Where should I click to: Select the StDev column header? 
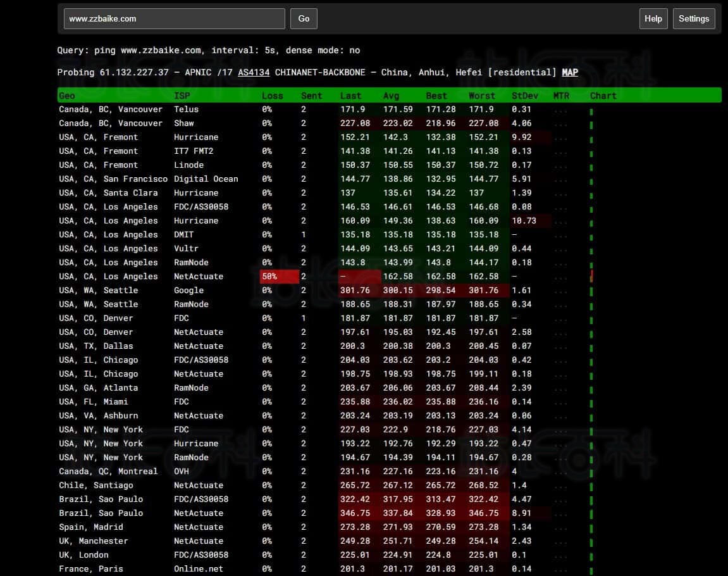pyautogui.click(x=524, y=96)
